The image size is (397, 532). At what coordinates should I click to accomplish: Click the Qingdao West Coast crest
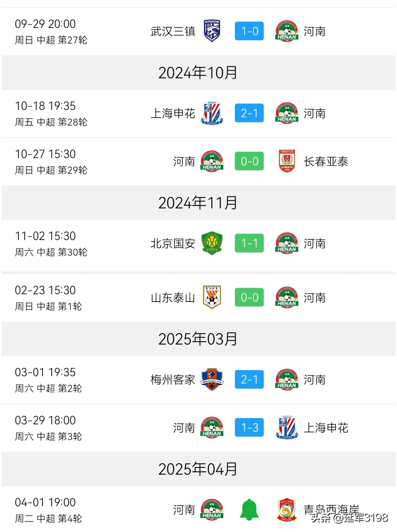coord(287,509)
